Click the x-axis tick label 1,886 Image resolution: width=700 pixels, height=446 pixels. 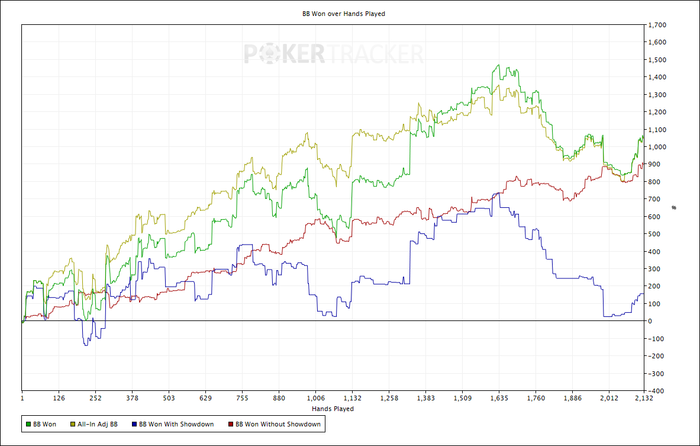click(x=572, y=398)
